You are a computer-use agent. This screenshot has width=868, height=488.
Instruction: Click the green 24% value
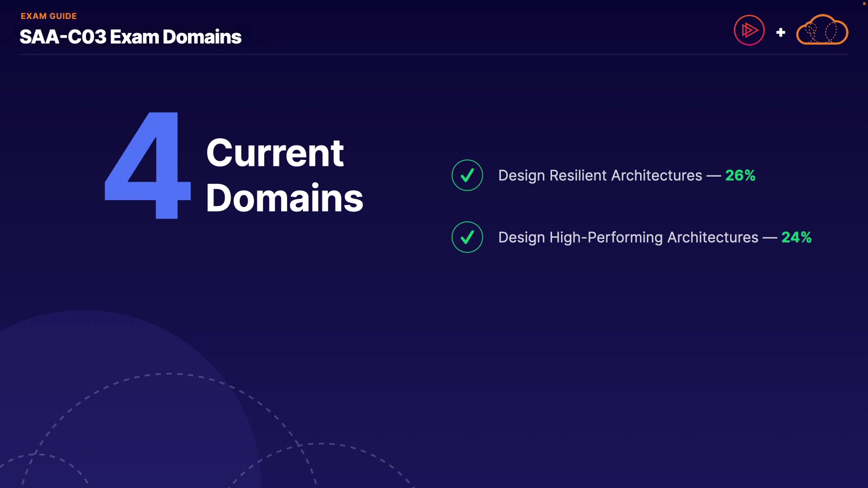pyautogui.click(x=796, y=237)
